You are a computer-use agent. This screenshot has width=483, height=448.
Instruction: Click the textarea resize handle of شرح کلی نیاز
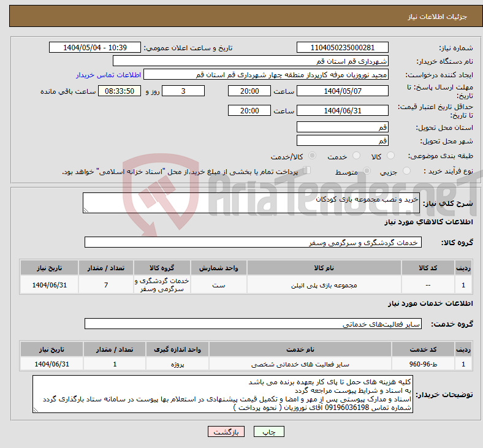coord(86,210)
